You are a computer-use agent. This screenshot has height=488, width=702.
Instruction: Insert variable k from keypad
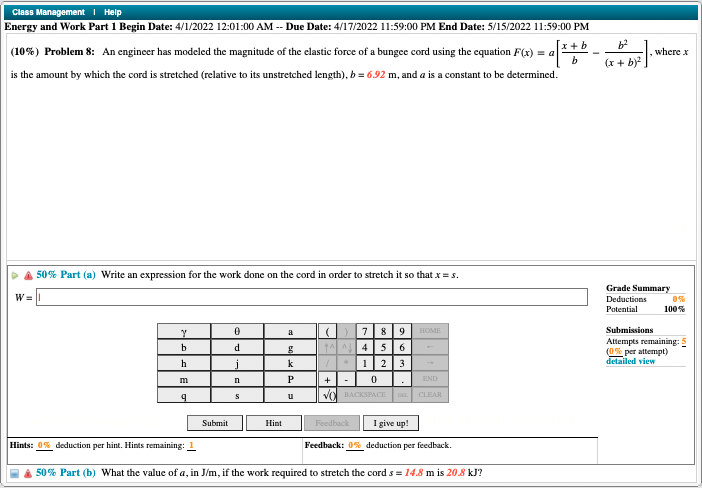click(x=290, y=364)
